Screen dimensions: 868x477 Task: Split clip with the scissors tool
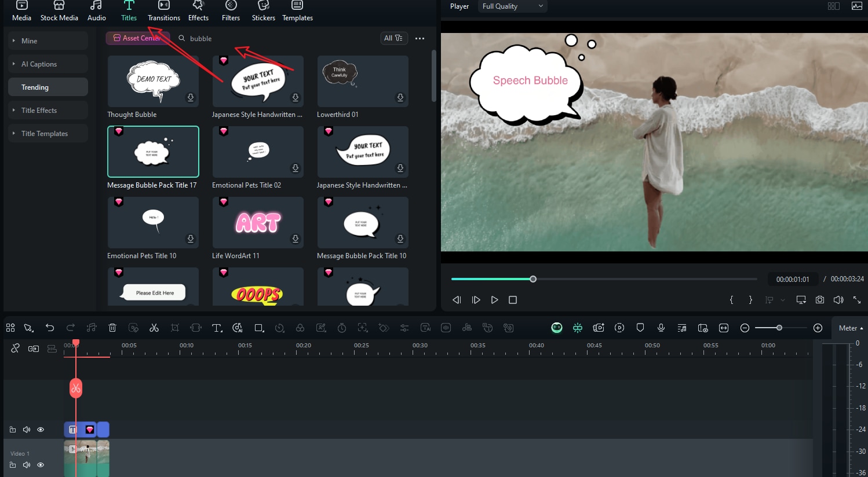(x=154, y=328)
